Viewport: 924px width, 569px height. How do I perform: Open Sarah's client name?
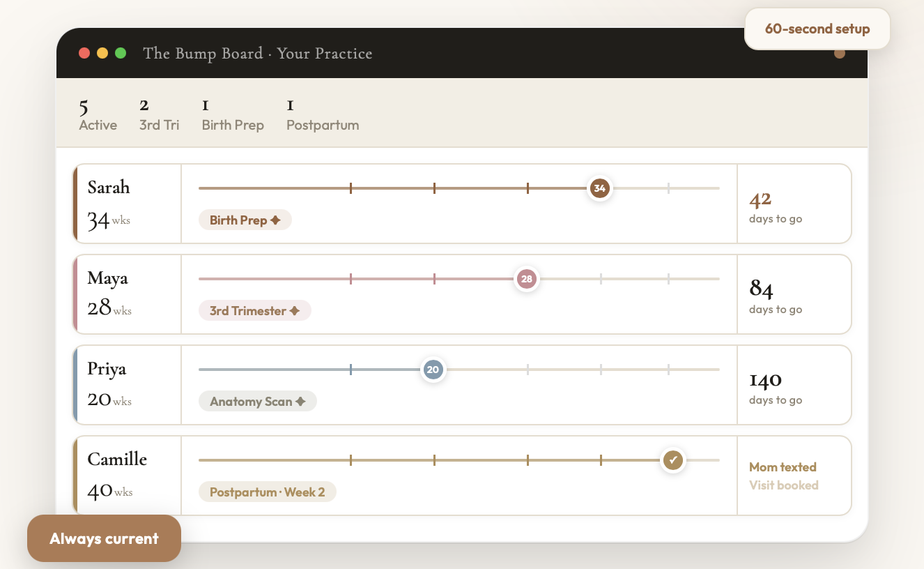pos(109,188)
